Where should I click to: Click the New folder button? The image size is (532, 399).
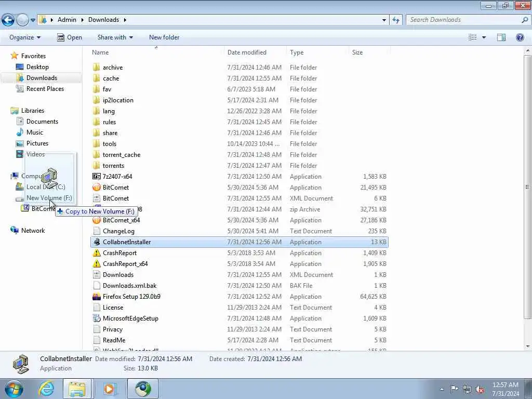(x=164, y=37)
